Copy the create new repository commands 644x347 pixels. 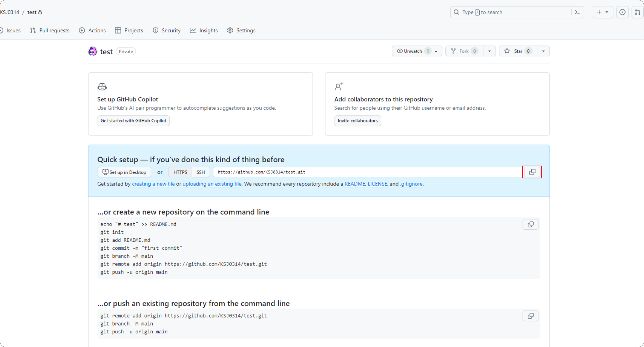[530, 224]
